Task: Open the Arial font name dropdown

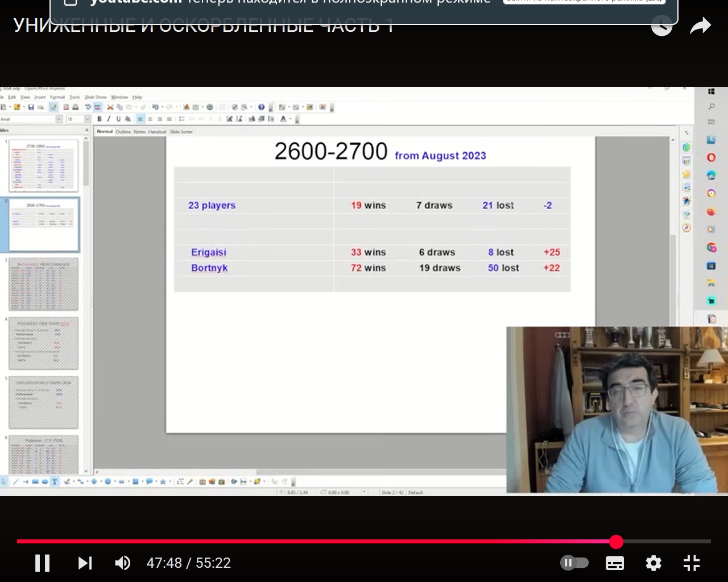Action: pyautogui.click(x=59, y=119)
